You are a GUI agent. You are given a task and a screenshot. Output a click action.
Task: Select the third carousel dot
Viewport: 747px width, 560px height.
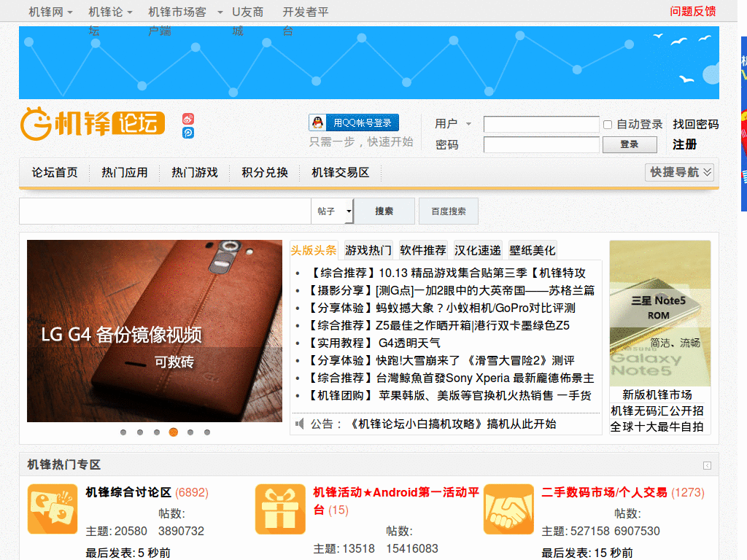157,432
